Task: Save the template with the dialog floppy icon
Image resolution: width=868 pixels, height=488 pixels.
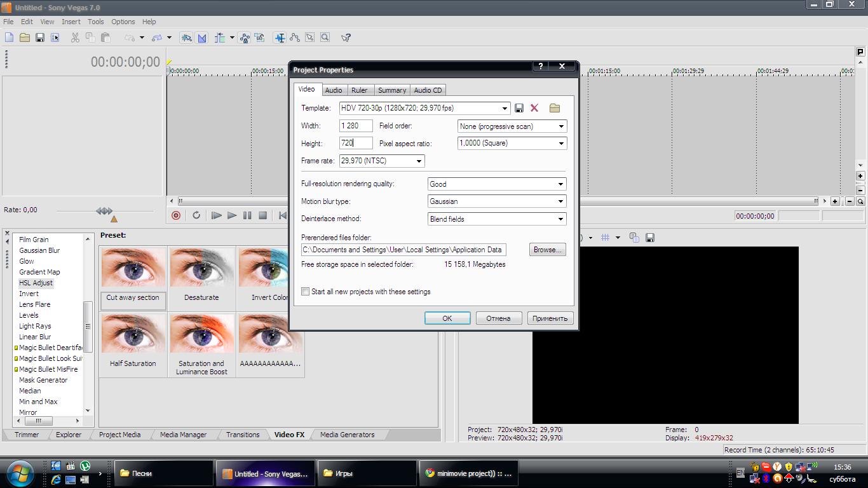Action: pos(519,108)
